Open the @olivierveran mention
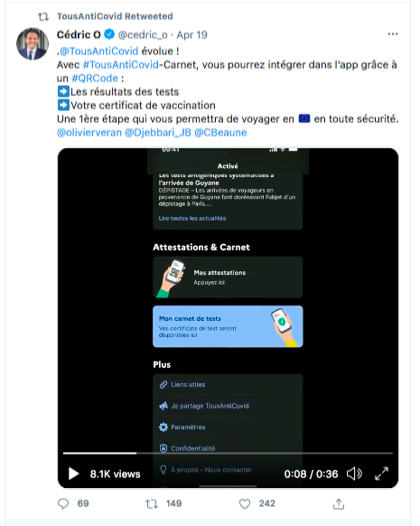420x526 pixels. (89, 133)
